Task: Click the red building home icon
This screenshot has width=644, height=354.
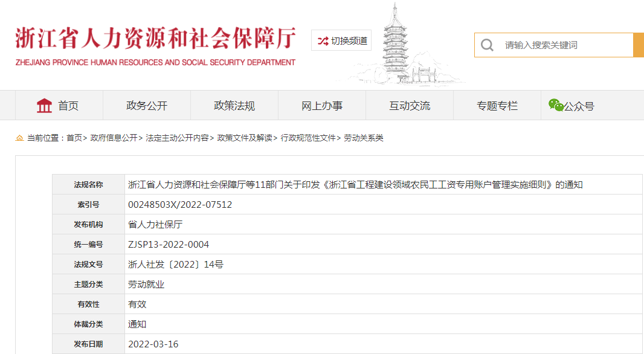Action: [44, 106]
